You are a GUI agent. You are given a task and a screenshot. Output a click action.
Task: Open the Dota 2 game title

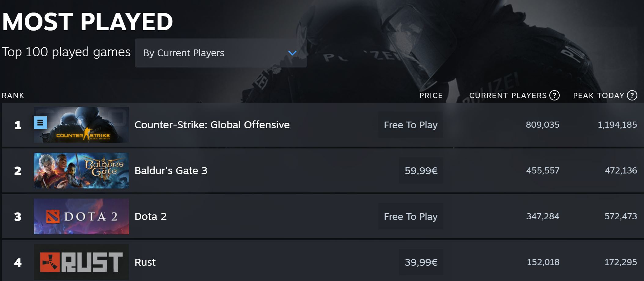(x=150, y=216)
